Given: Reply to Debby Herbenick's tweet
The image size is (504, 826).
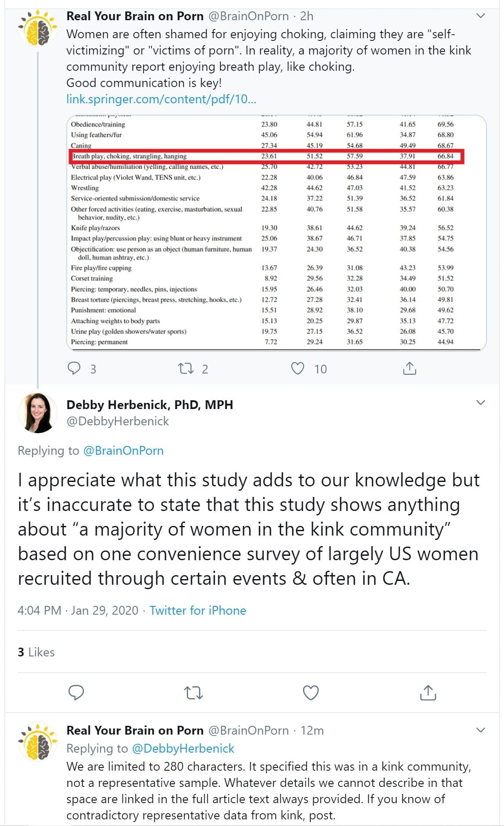Looking at the screenshot, I should click(76, 692).
